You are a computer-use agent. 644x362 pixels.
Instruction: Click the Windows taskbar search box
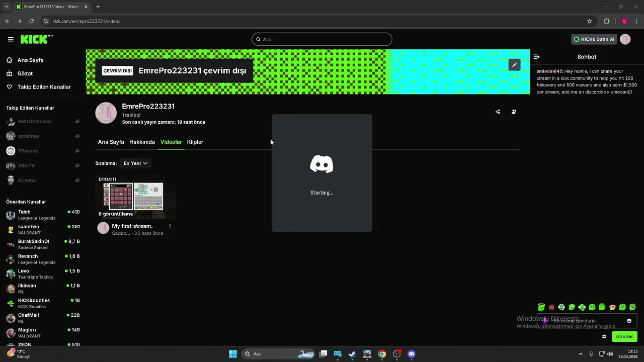(278, 354)
